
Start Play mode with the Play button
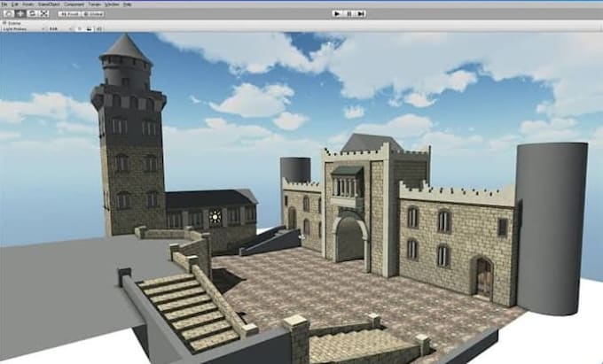[x=338, y=14]
